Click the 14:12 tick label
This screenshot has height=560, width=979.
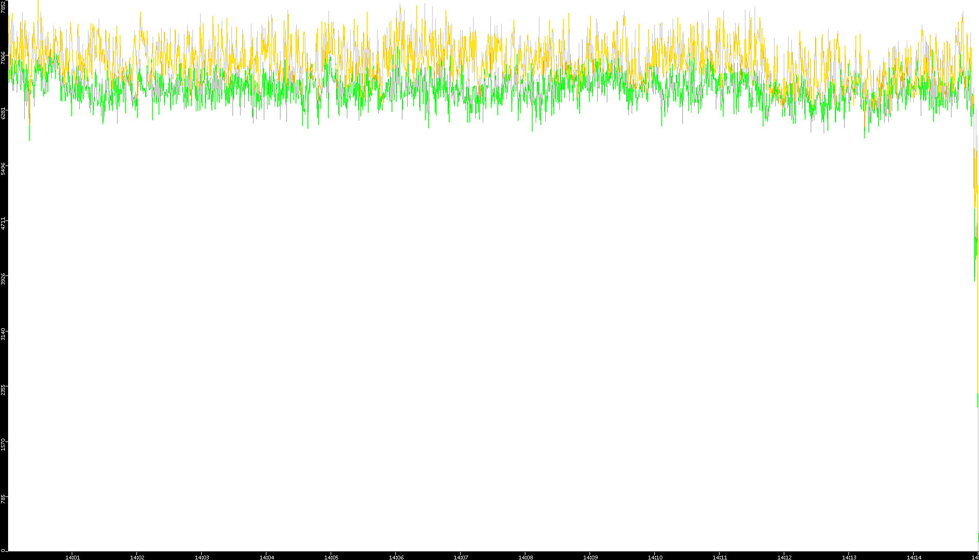tap(784, 557)
